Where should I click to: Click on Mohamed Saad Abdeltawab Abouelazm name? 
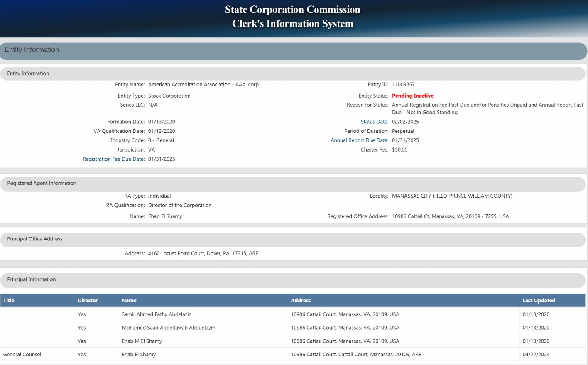tap(168, 328)
